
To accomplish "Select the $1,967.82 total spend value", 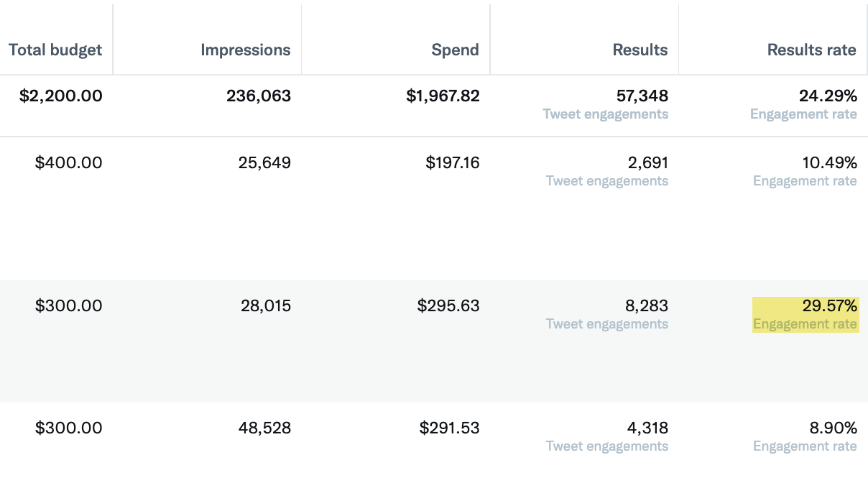I will [443, 96].
